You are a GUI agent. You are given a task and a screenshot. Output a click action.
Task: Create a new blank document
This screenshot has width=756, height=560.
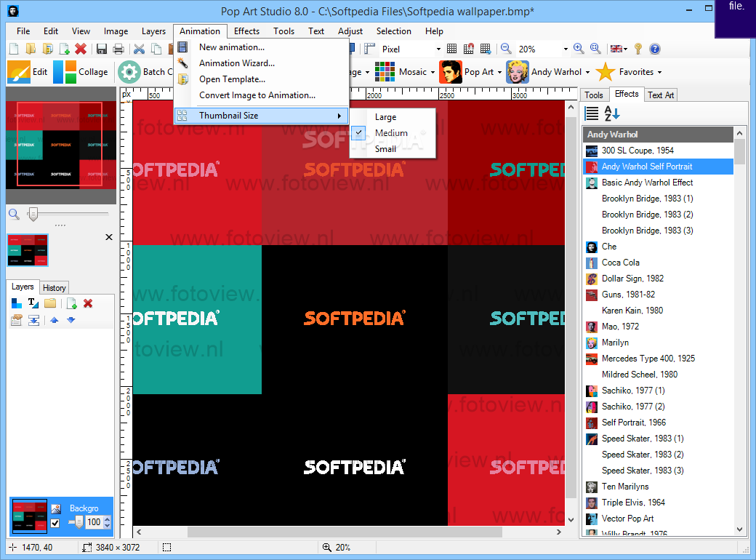pyautogui.click(x=14, y=49)
